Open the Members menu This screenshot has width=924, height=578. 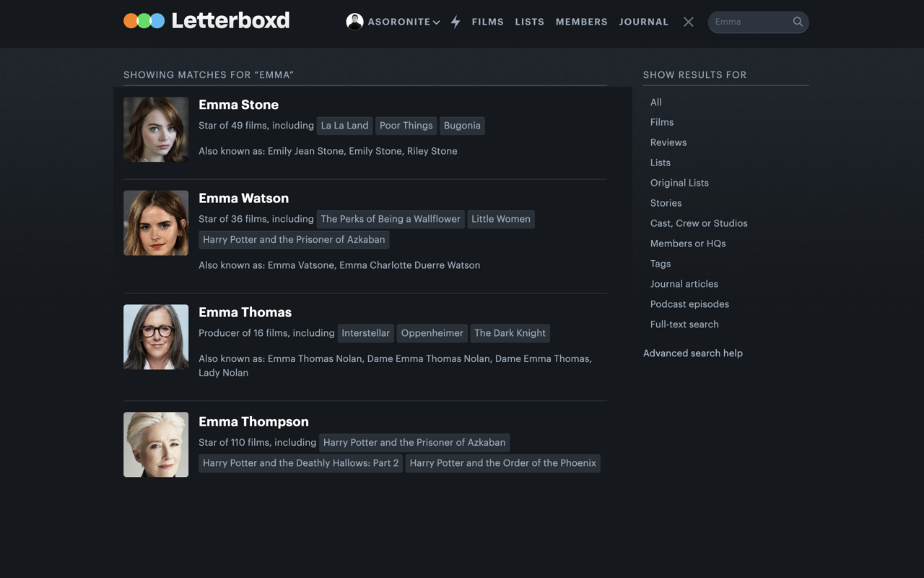pos(582,22)
